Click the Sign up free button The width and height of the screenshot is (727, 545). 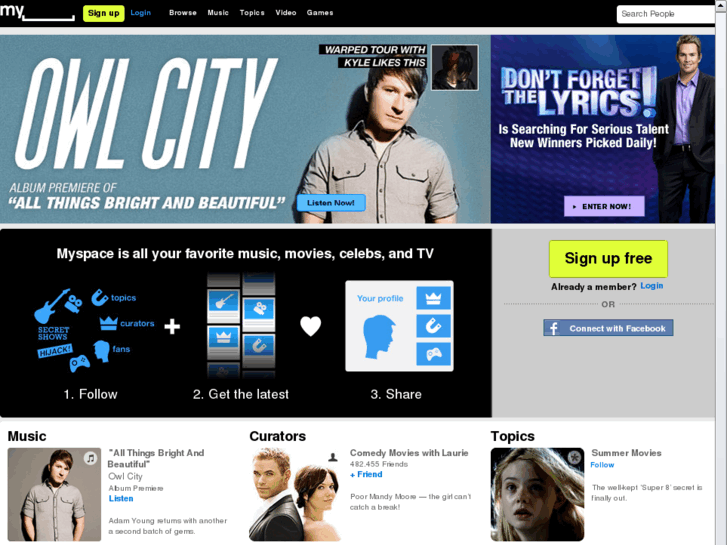click(x=608, y=258)
